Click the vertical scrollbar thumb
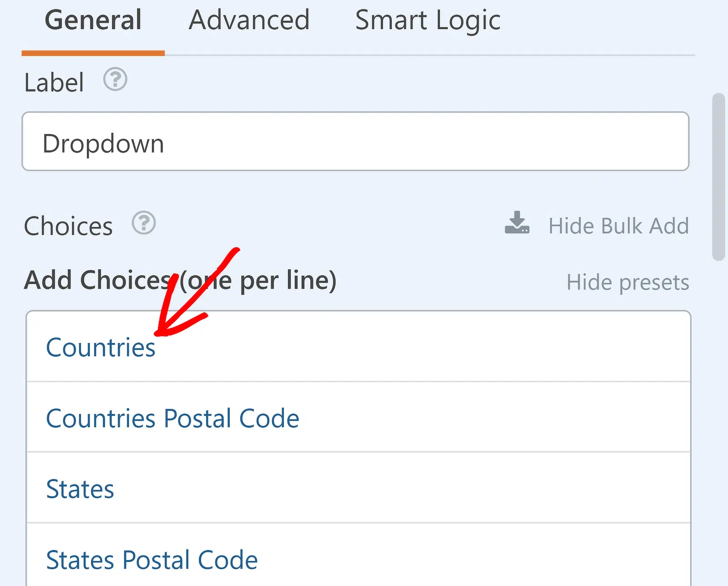The image size is (728, 586). click(718, 177)
